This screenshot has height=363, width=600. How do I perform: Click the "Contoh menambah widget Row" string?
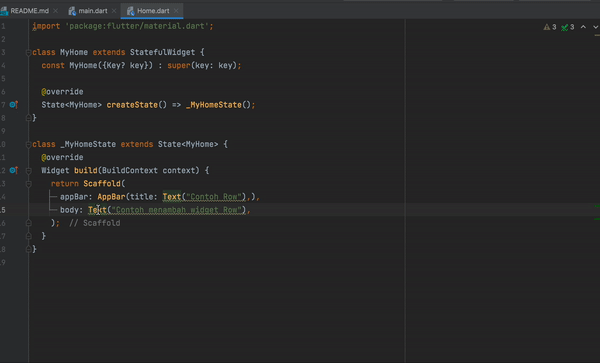point(176,210)
